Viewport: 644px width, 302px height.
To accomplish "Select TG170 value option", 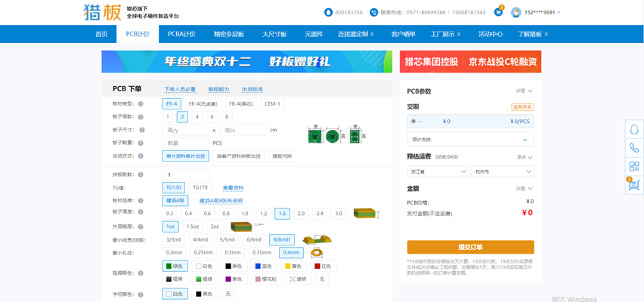I will (200, 187).
